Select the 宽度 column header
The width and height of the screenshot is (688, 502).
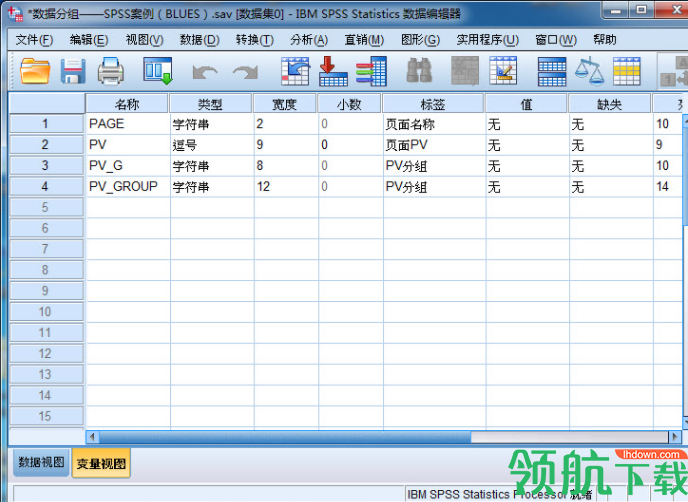284,104
